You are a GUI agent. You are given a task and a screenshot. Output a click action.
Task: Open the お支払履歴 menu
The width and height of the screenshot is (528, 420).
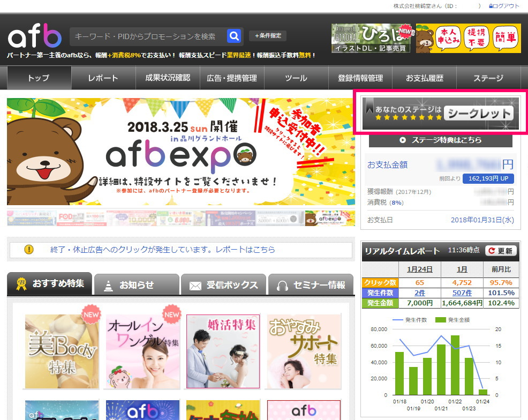[425, 78]
